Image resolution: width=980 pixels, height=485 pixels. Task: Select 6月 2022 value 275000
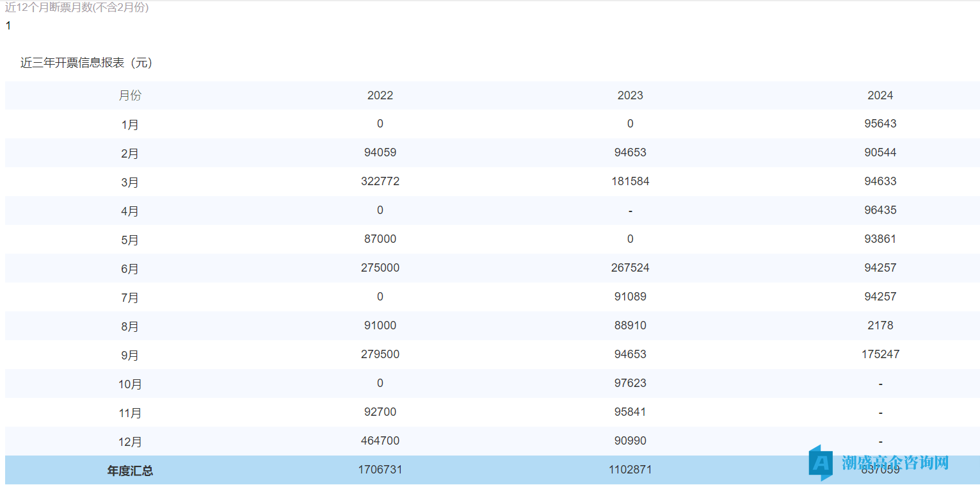pyautogui.click(x=380, y=268)
